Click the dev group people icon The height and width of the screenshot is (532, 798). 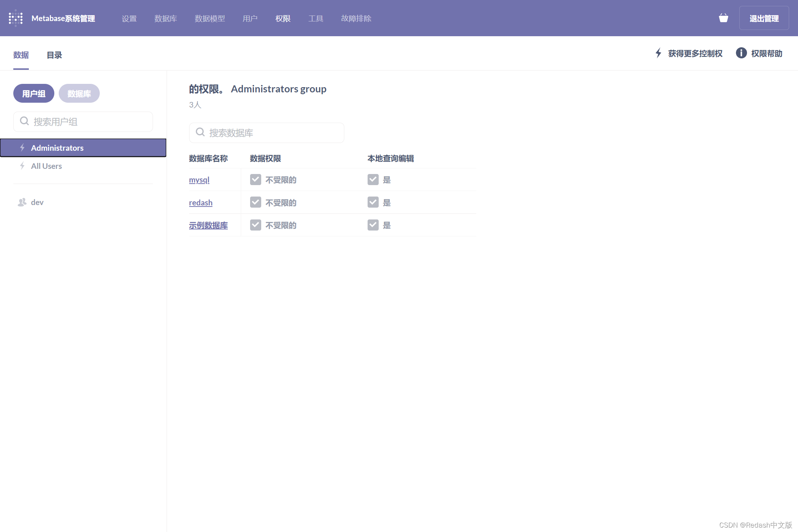pyautogui.click(x=22, y=202)
